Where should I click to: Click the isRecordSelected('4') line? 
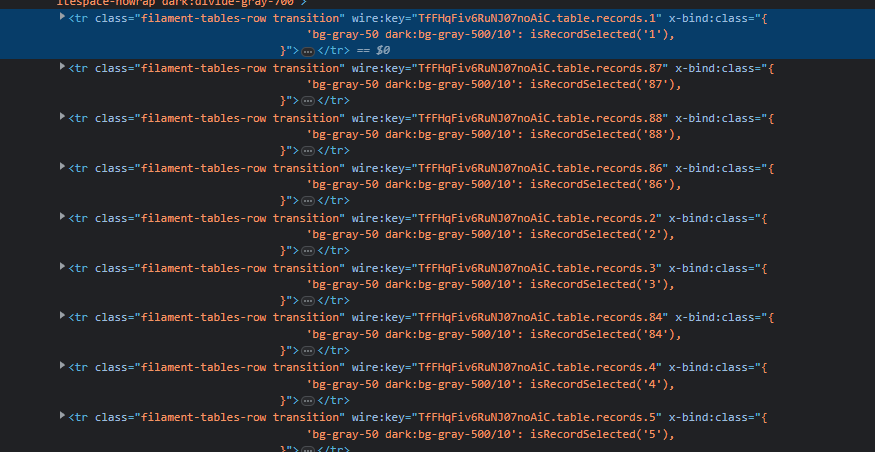point(491,384)
